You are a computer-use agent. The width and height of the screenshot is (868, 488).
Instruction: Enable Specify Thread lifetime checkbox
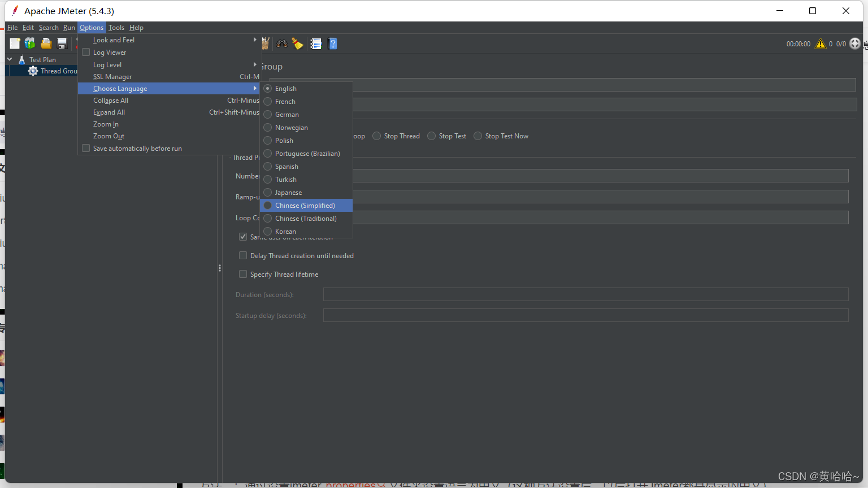tap(243, 274)
